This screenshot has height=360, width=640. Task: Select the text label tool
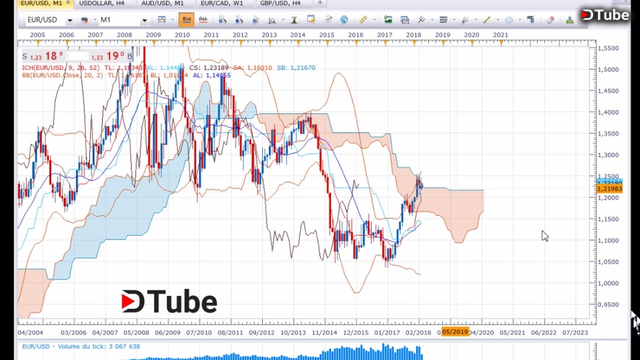[x=531, y=19]
